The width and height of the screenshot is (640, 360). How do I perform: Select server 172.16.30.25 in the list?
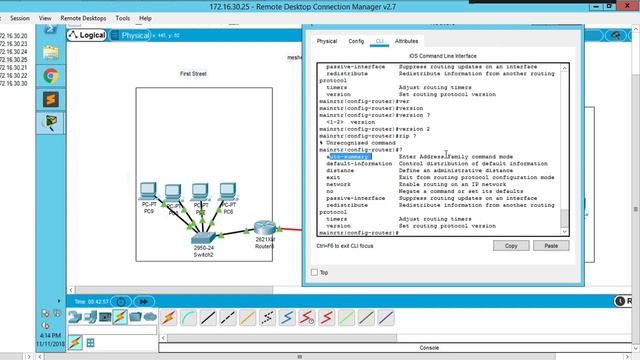(x=14, y=60)
